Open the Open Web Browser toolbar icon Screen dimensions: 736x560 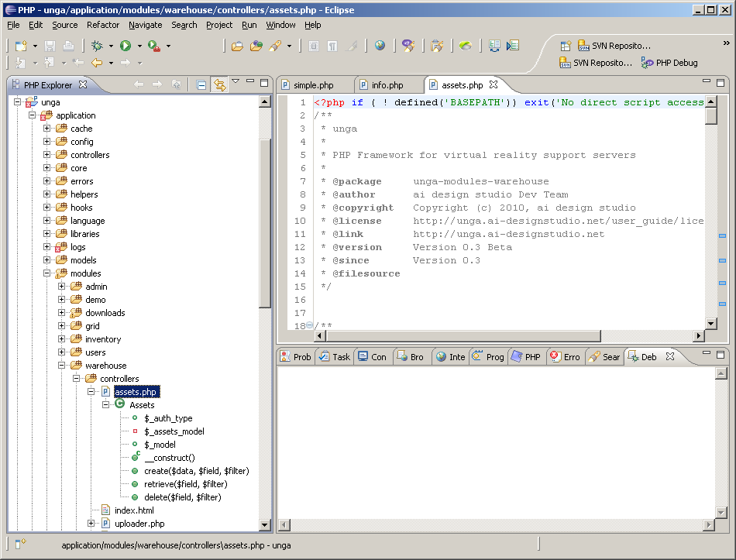coord(379,46)
